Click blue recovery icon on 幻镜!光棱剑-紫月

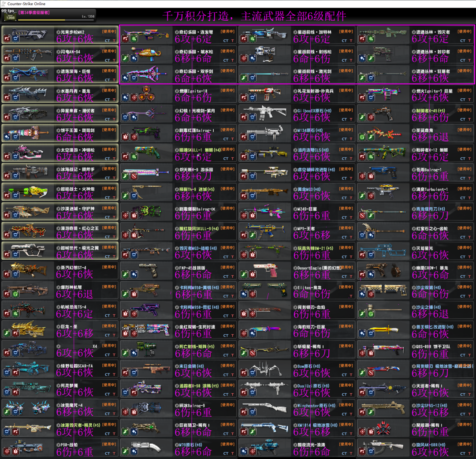(125, 117)
